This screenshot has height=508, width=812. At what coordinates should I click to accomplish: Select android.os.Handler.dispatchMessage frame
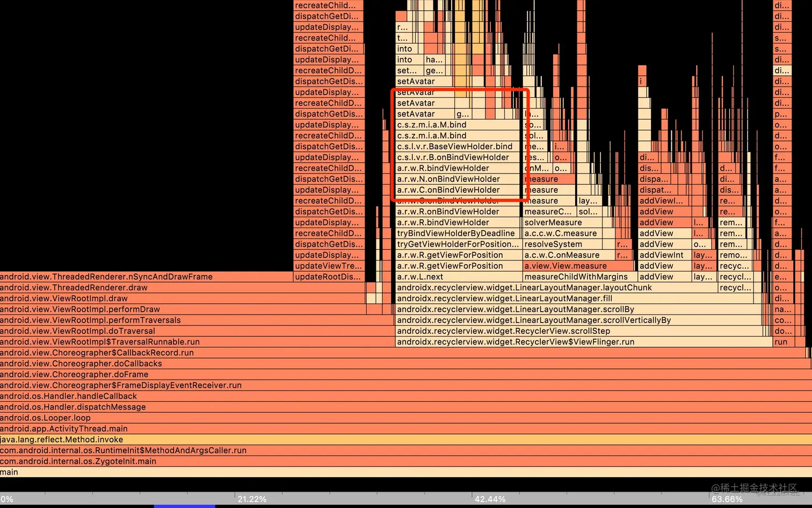[x=406, y=407]
